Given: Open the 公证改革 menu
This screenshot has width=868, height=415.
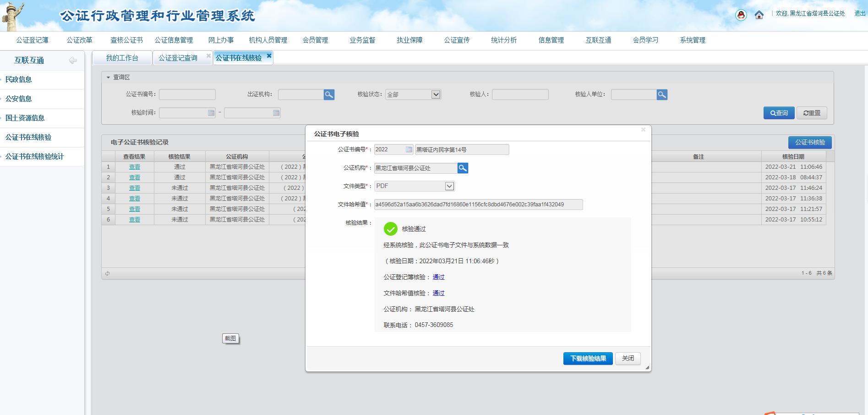Looking at the screenshot, I should pyautogui.click(x=80, y=40).
